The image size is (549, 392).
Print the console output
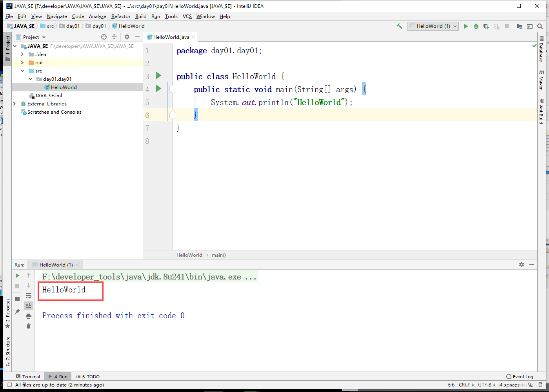click(29, 316)
